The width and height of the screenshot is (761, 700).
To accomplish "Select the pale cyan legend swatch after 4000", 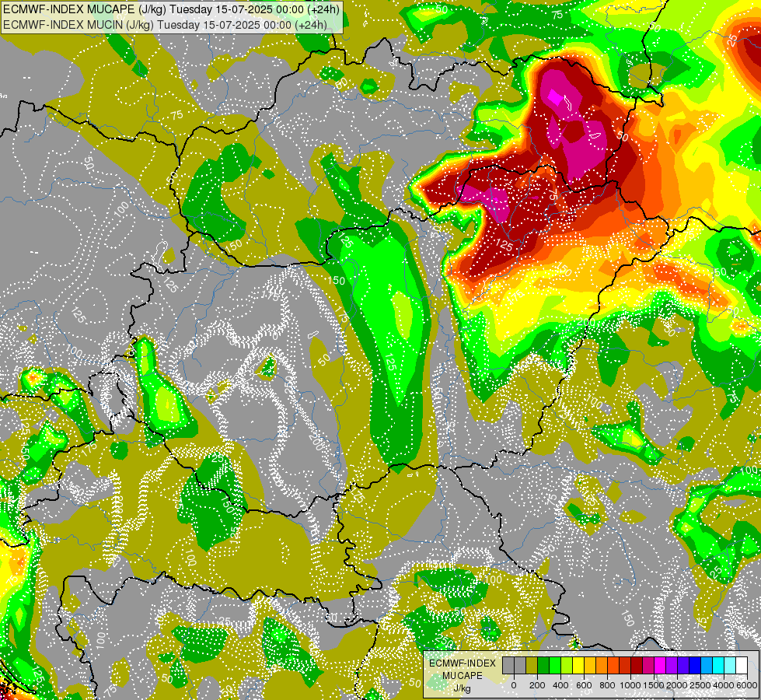I will click(x=730, y=665).
